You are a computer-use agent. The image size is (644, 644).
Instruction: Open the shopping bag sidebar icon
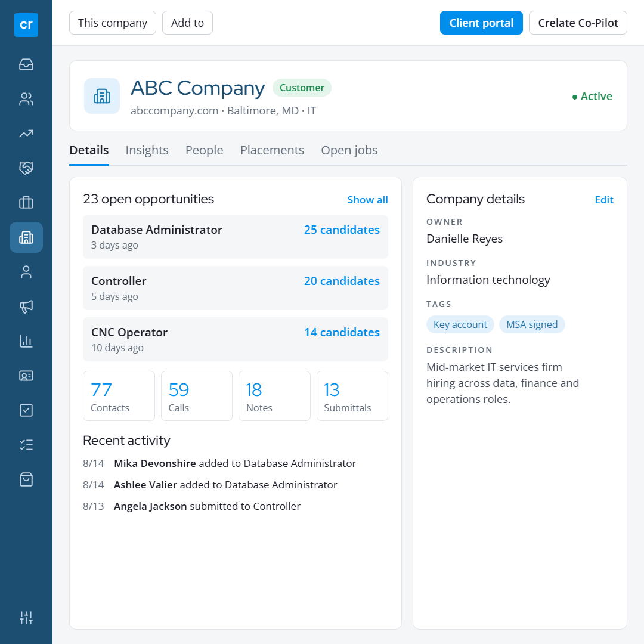click(x=26, y=479)
